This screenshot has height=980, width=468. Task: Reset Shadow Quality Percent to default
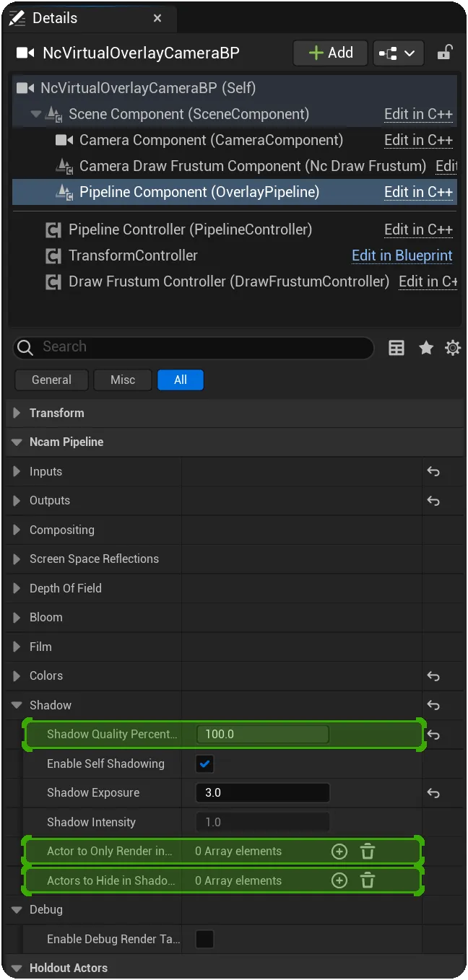tap(433, 735)
